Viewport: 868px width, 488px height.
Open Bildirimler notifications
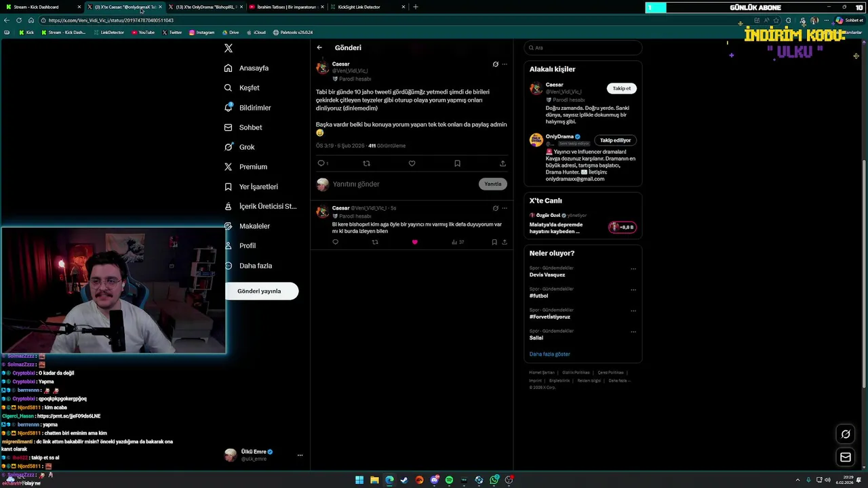point(248,108)
